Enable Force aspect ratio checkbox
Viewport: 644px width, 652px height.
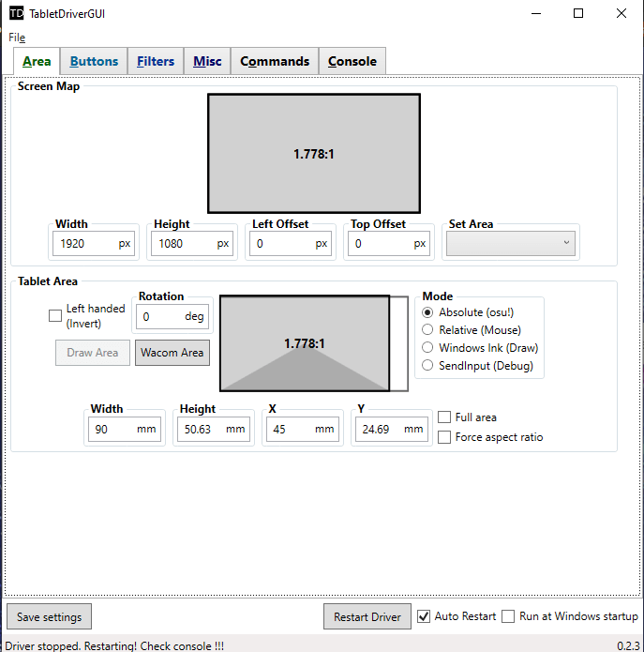444,437
